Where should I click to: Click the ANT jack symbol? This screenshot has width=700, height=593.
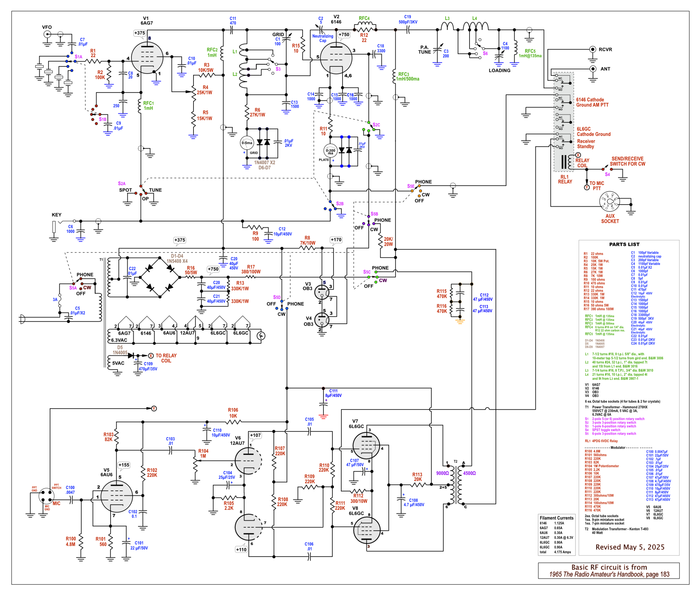[x=593, y=69]
